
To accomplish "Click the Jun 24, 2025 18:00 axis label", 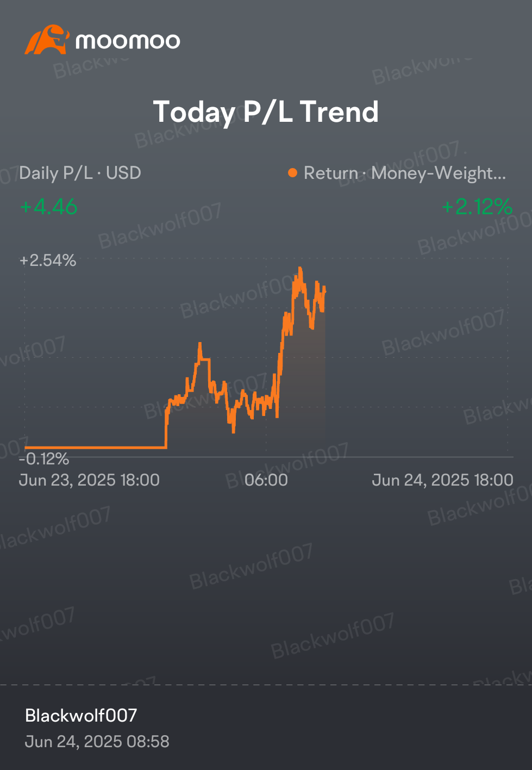I will (442, 480).
